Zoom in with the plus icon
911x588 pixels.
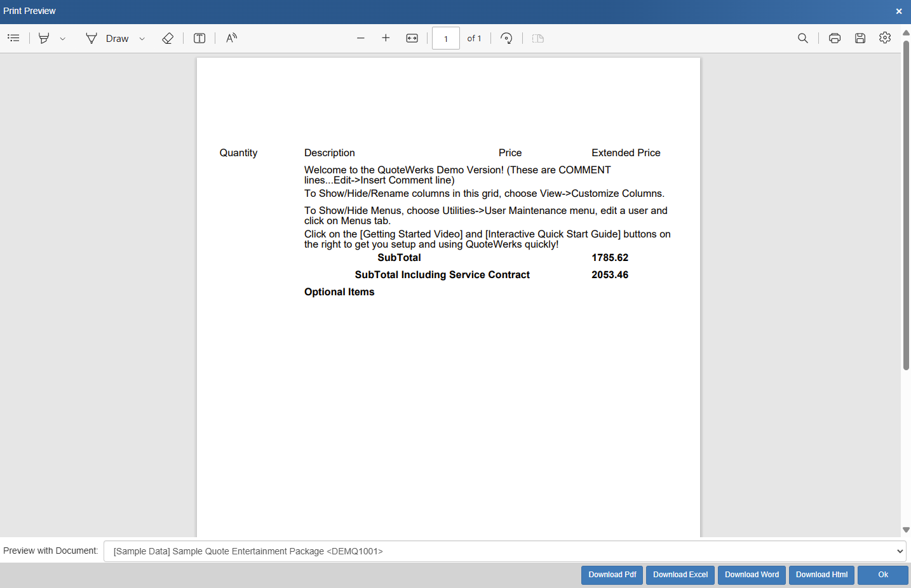pyautogui.click(x=386, y=38)
